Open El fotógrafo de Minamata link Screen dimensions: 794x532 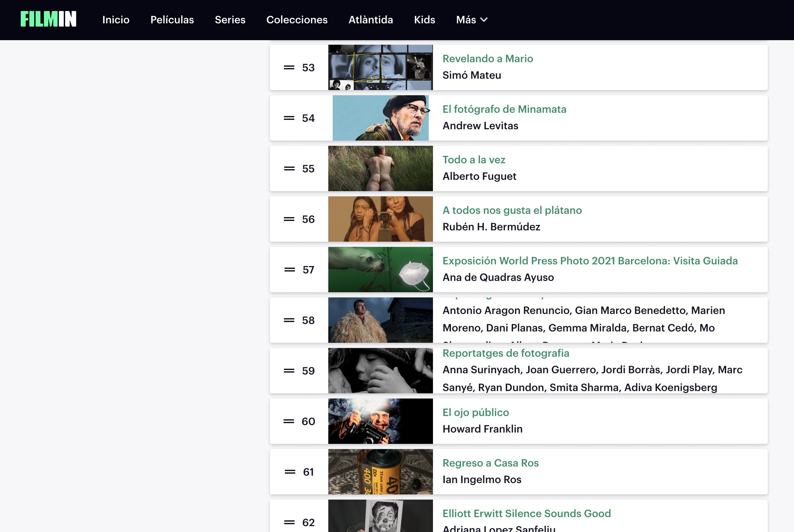[504, 109]
